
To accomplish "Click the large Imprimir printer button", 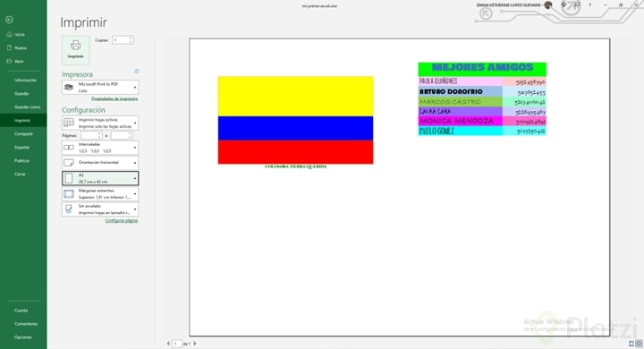I will coord(75,50).
